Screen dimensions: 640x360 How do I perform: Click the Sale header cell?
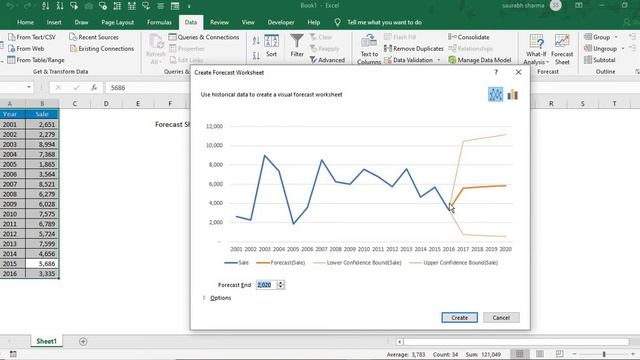(x=42, y=114)
